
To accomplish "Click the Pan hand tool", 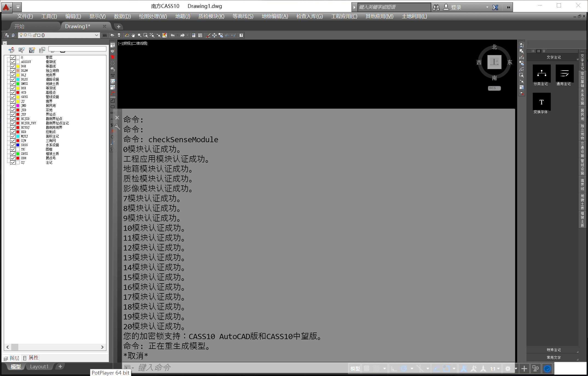I will (133, 35).
